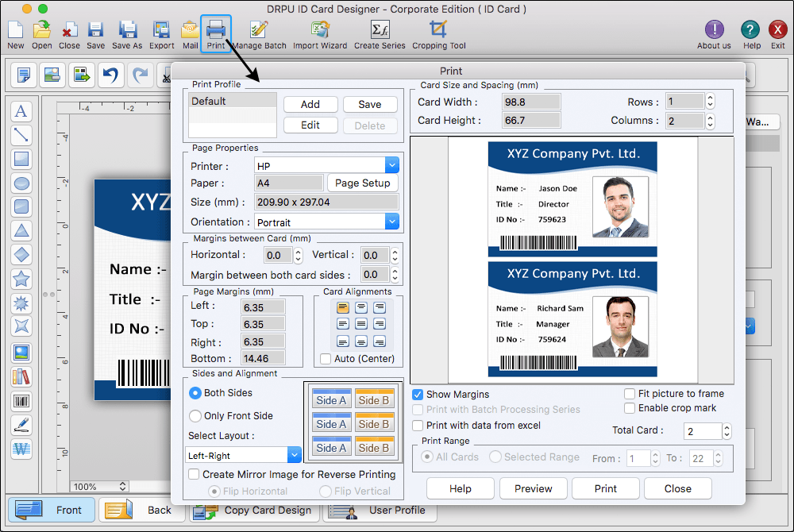This screenshot has width=794, height=532.
Task: Select the Insert Image tool in sidebar
Action: coord(21,353)
